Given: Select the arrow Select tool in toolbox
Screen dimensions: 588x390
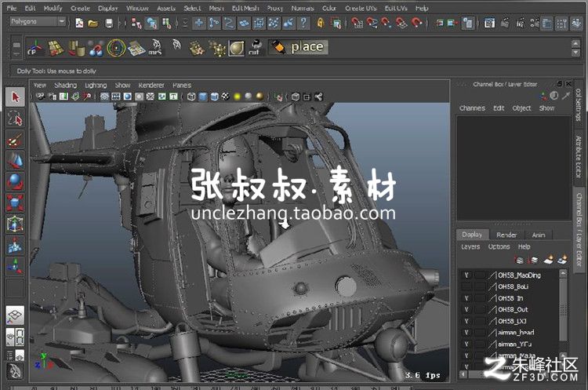Looking at the screenshot, I should (16, 97).
